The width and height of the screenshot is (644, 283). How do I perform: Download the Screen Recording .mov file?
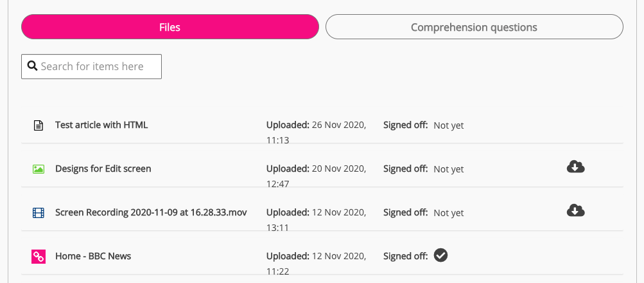576,210
